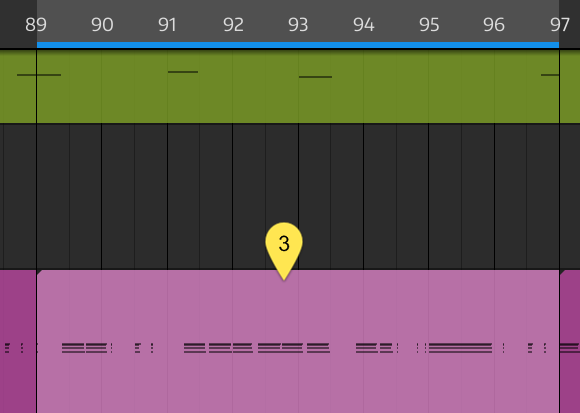The width and height of the screenshot is (580, 413).
Task: Click the pink clip's top-left corner handle
Action: pyautogui.click(x=39, y=272)
